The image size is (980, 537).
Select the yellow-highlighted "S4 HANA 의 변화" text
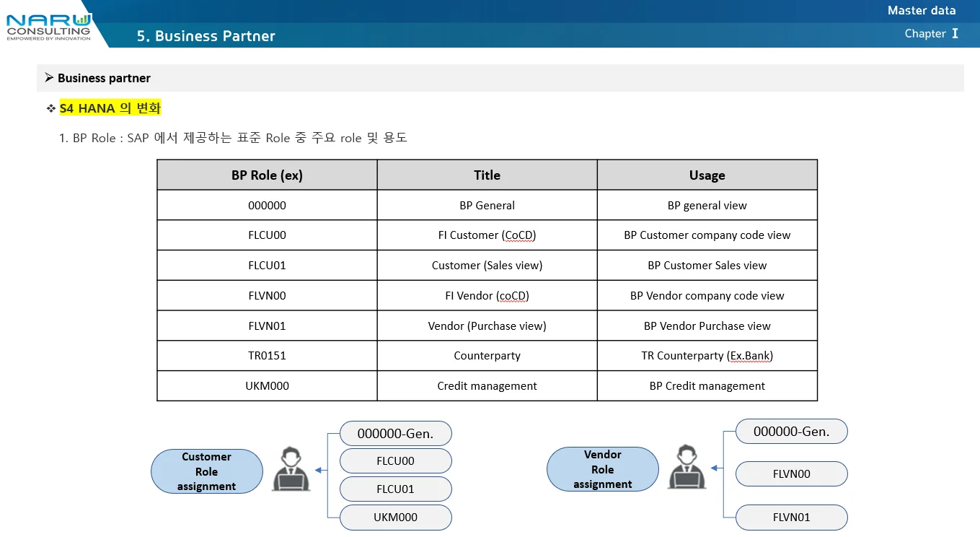pos(110,108)
